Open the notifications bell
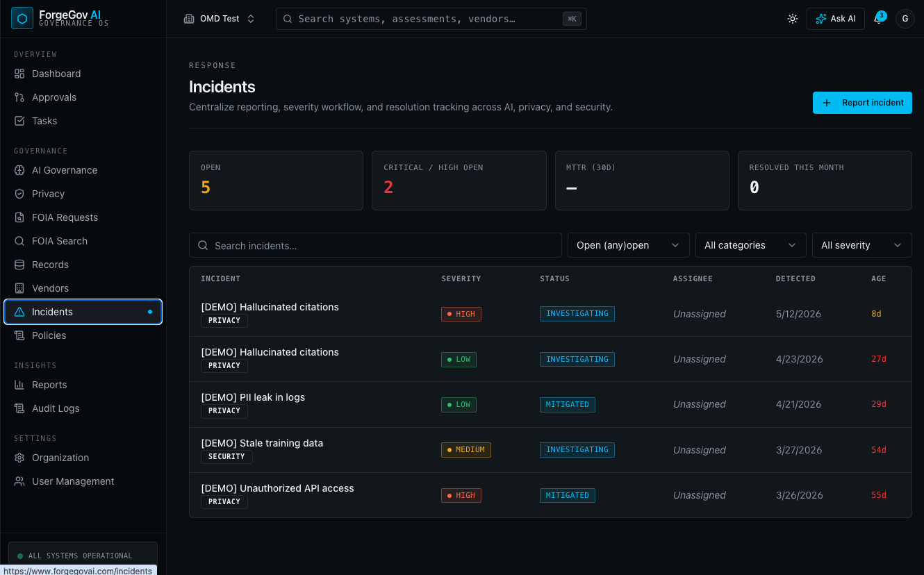924x575 pixels. (878, 19)
